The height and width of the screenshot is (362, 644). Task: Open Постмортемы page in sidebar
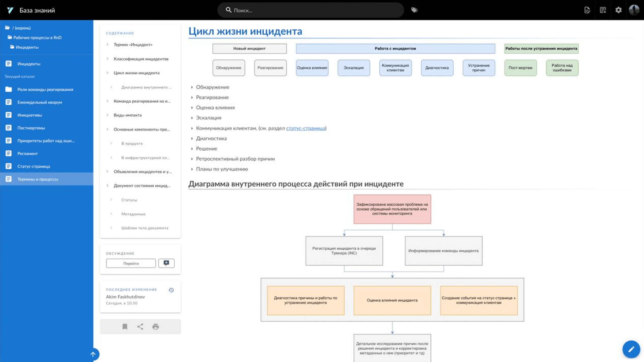(31, 128)
